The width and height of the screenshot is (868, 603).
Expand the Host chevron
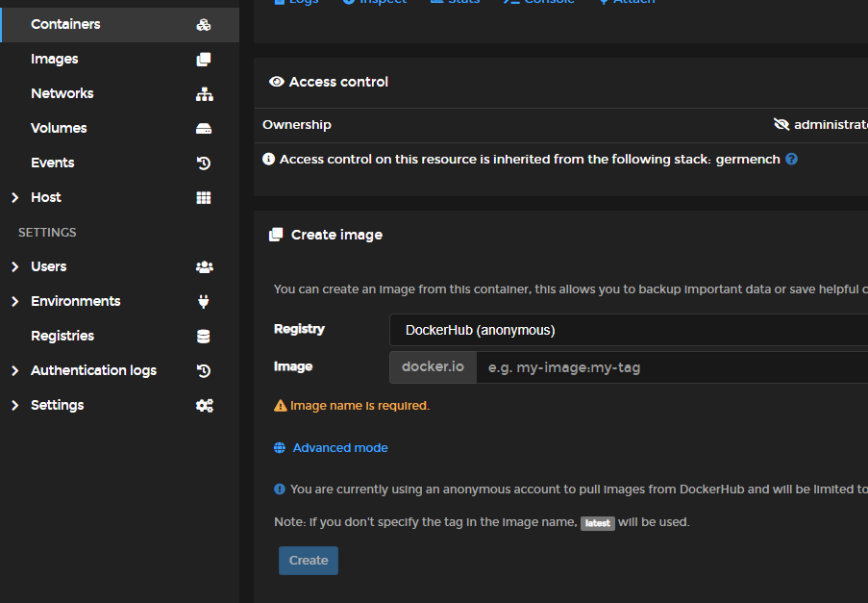click(x=15, y=198)
